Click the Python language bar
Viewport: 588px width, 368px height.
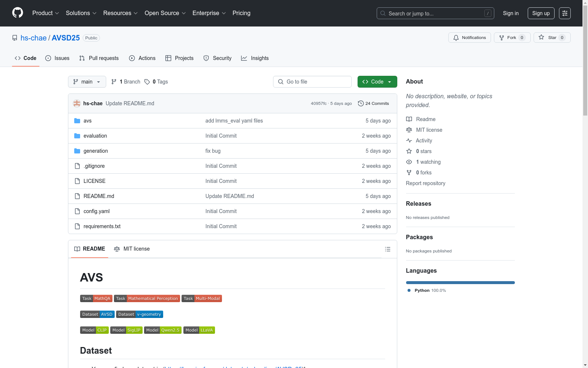(x=460, y=283)
